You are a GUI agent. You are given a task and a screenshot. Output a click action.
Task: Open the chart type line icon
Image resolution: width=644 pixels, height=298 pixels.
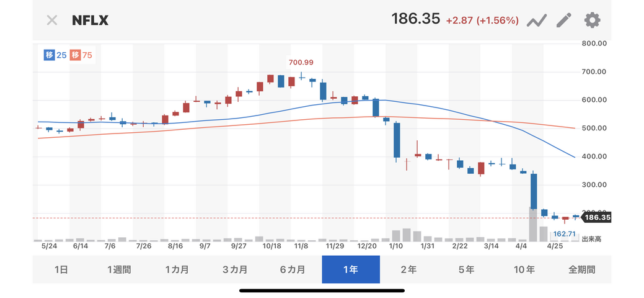(x=536, y=20)
